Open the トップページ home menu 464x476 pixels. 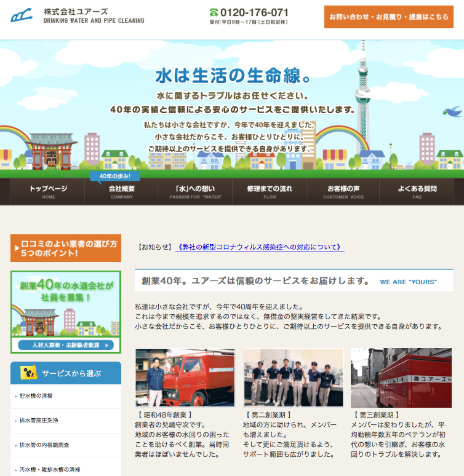48,192
